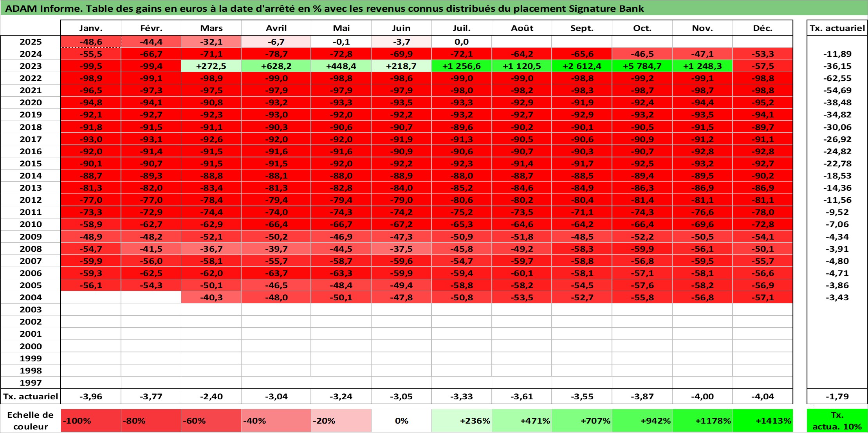Select the 2023 row label
Screen dimensions: 868x433
31,66
